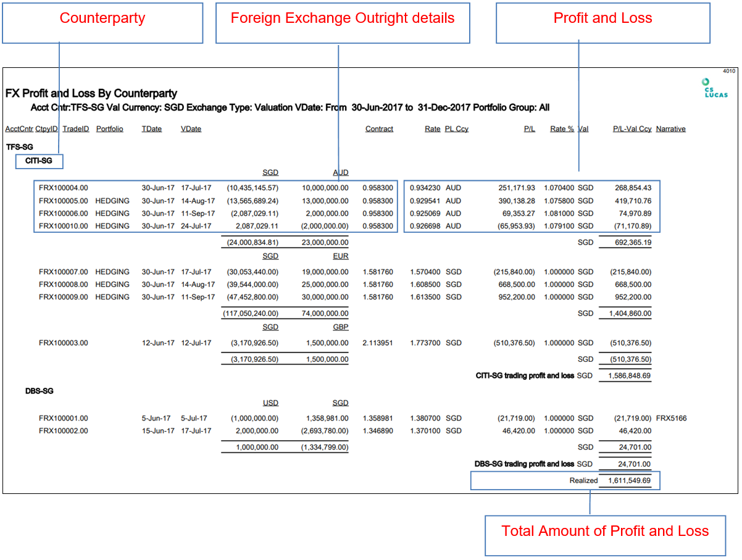Screen dimensions: 742x560
Task: Click the CS Lucas logo
Action: [715, 88]
